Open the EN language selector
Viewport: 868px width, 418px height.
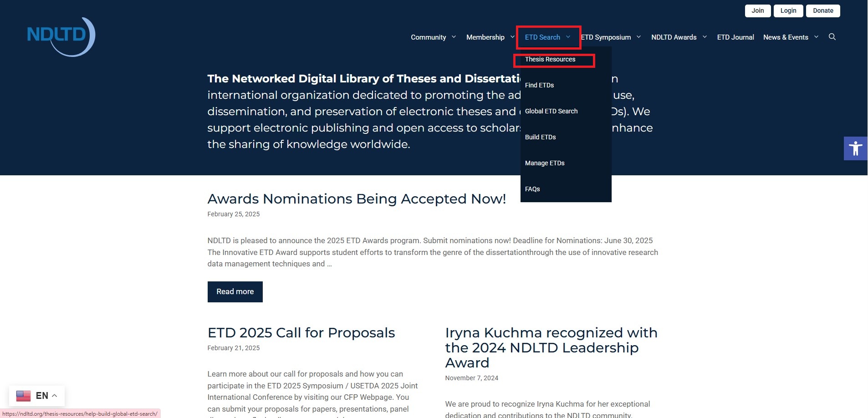[42, 396]
